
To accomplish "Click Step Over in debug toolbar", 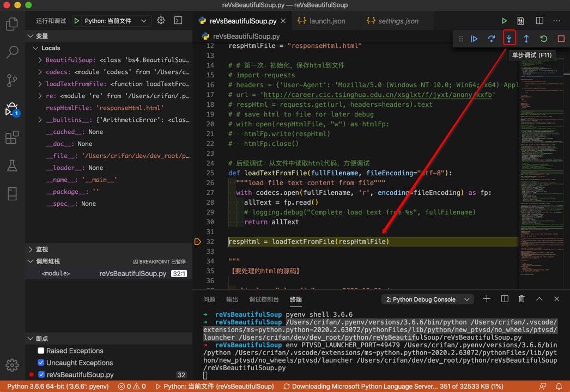I will click(492, 39).
